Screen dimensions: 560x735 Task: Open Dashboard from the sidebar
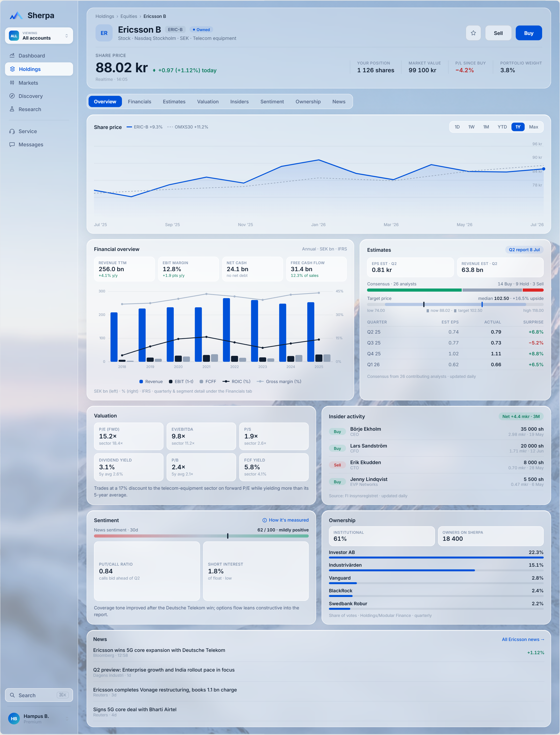39,56
